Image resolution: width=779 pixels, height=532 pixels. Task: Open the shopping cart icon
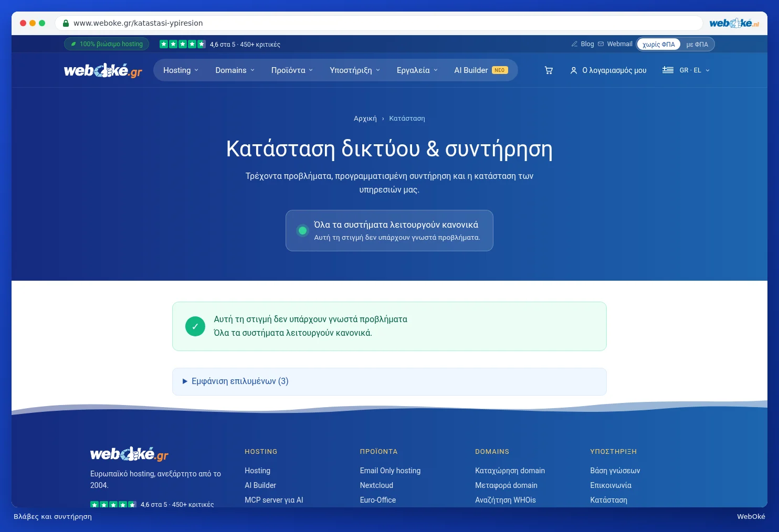click(x=549, y=70)
